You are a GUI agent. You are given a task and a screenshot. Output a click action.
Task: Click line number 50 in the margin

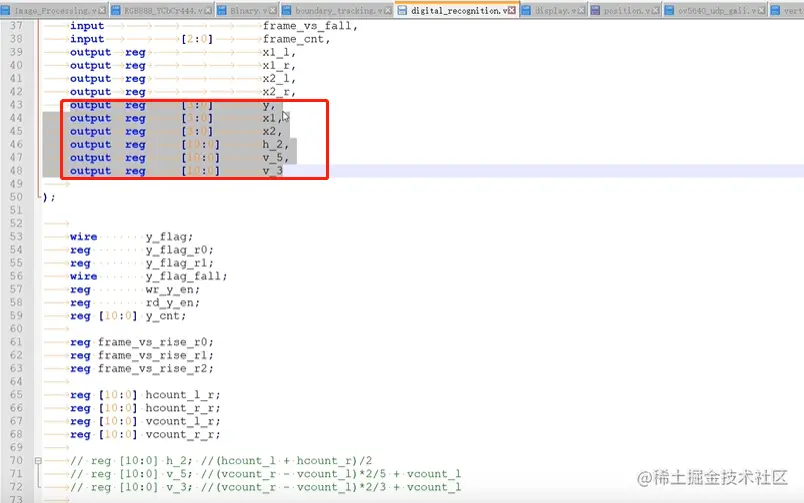pos(16,197)
